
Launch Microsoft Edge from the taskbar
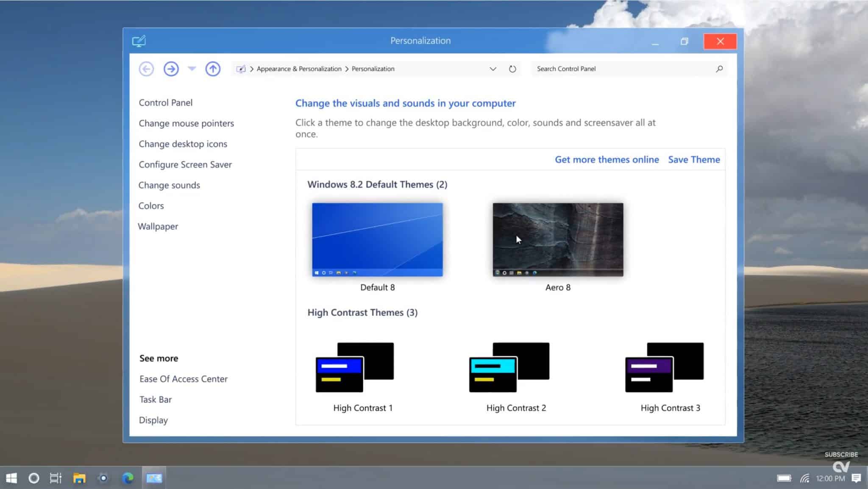click(x=128, y=478)
